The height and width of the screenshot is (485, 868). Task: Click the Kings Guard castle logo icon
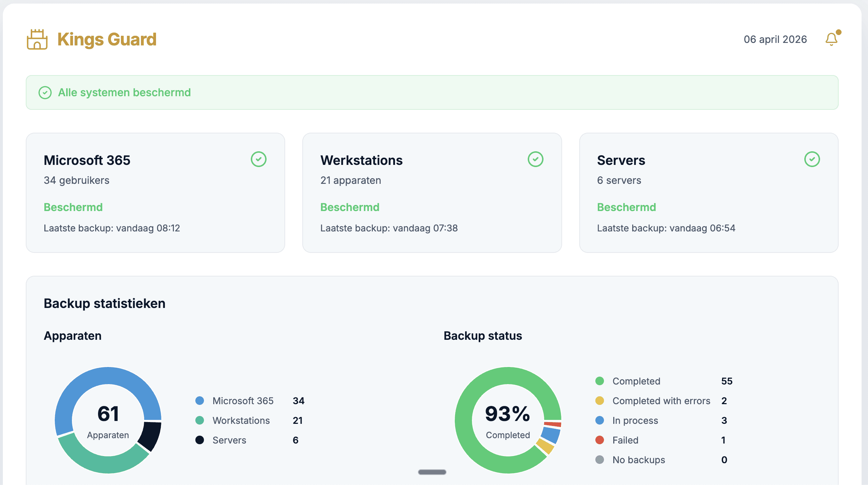[x=37, y=40]
